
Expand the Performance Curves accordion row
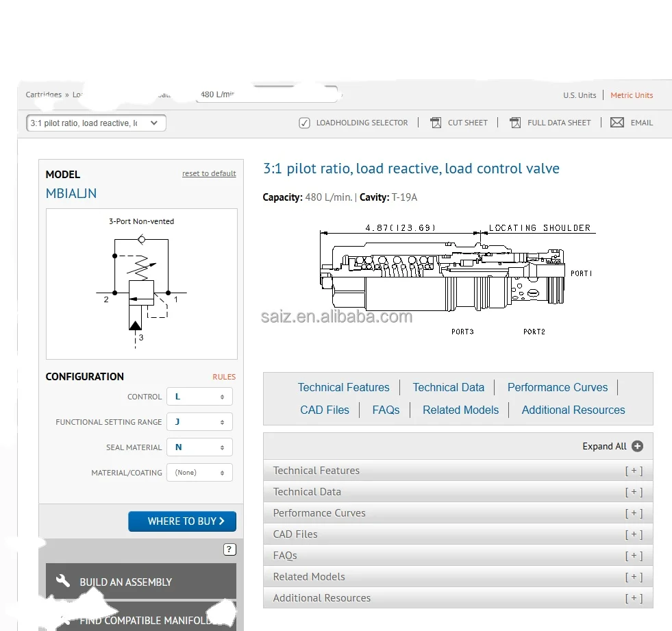pos(458,513)
